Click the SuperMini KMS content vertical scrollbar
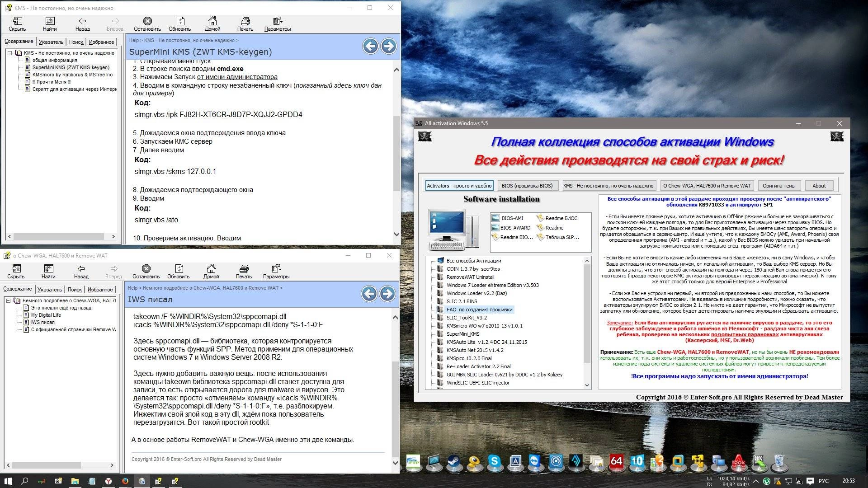868x488 pixels. [396, 152]
